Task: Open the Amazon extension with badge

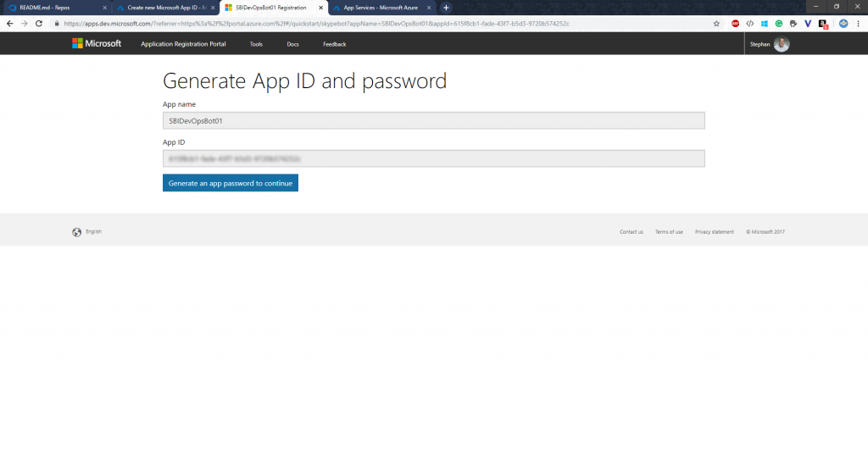Action: point(823,24)
